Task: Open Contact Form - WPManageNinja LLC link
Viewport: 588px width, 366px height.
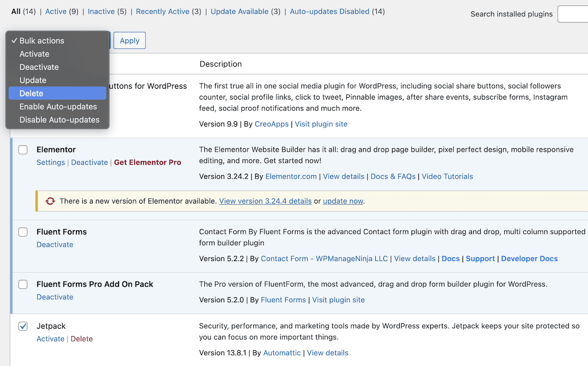Action: pos(324,259)
